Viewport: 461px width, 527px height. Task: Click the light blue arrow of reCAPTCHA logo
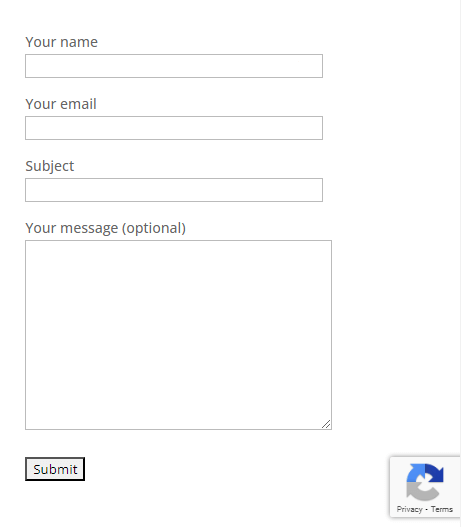pos(415,473)
